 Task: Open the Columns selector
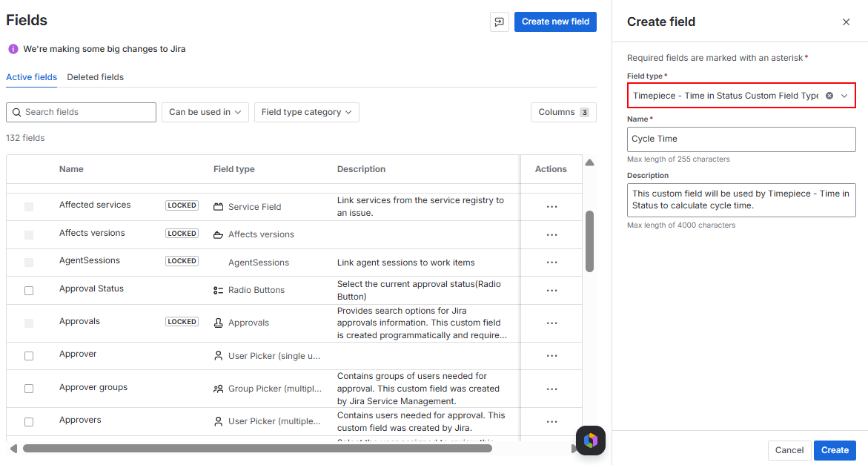563,113
